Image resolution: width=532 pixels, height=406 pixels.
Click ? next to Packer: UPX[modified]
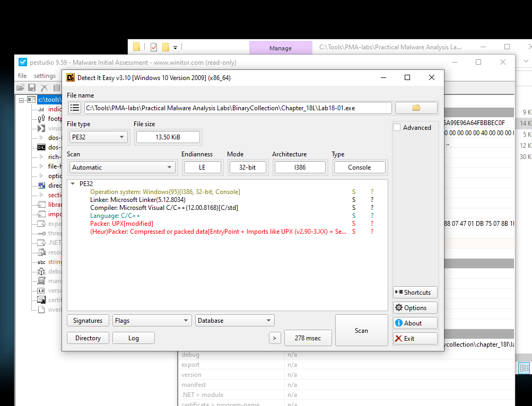[372, 224]
